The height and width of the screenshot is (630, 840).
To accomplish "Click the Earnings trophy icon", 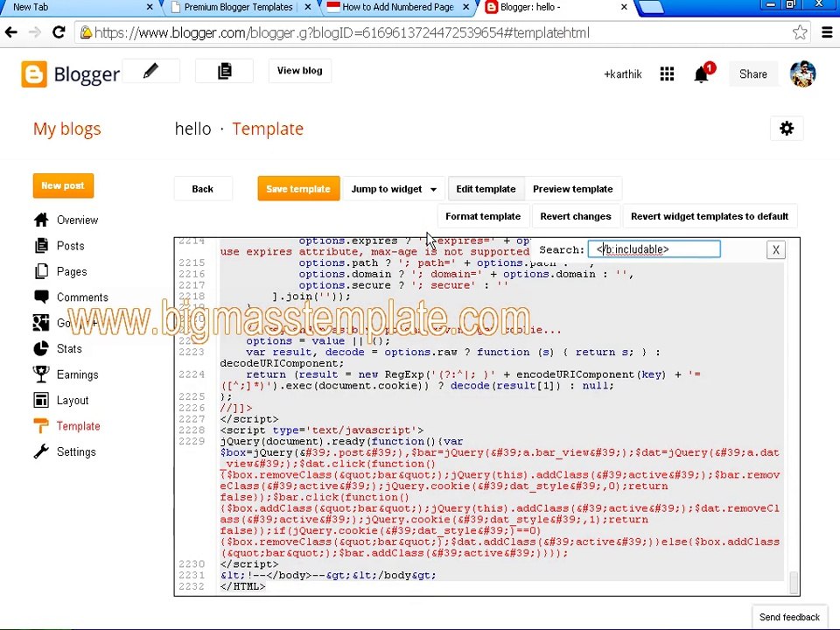I will tap(41, 374).
